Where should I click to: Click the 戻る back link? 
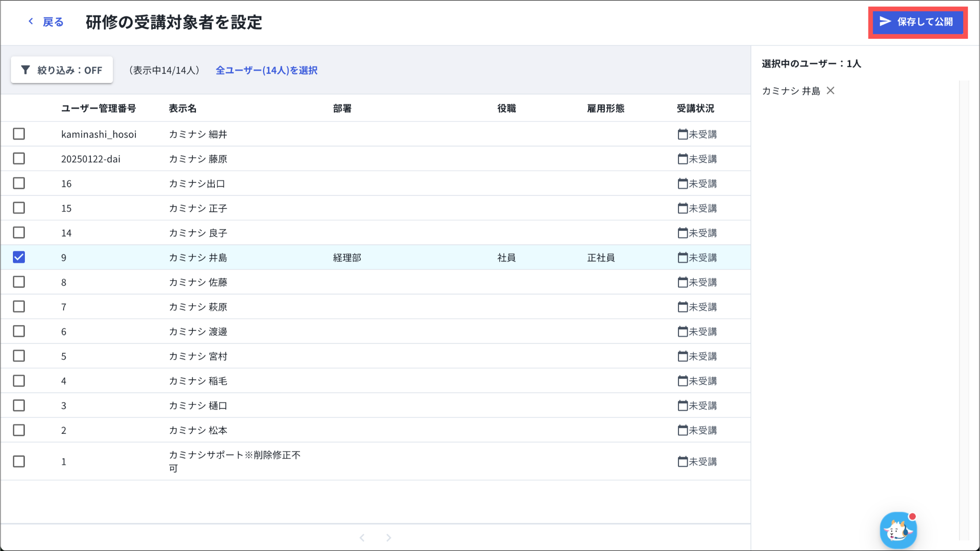tap(53, 22)
